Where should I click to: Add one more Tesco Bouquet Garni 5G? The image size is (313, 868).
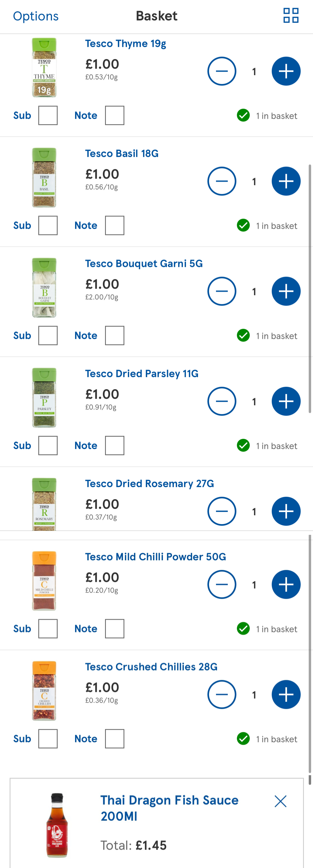point(286,291)
